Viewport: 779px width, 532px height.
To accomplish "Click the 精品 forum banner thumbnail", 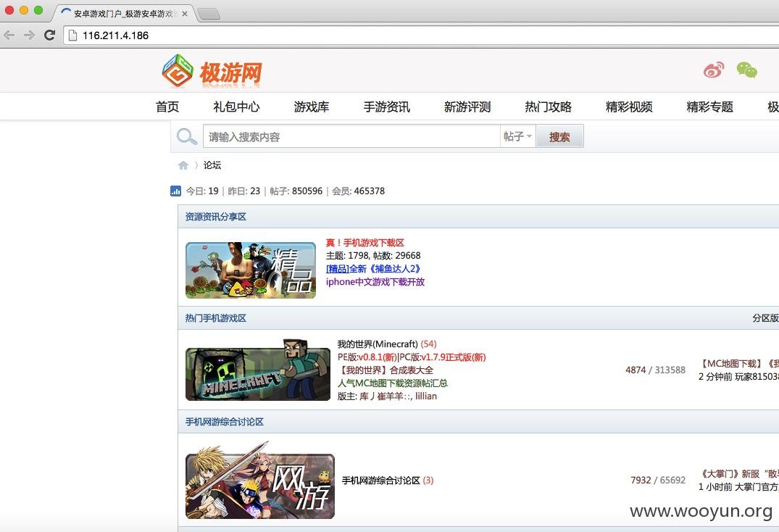I will point(251,270).
